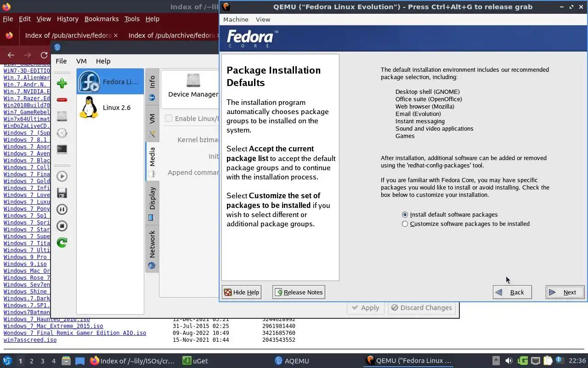Switch to Firefox window via taskbar
The height and width of the screenshot is (368, 588).
coord(132,361)
